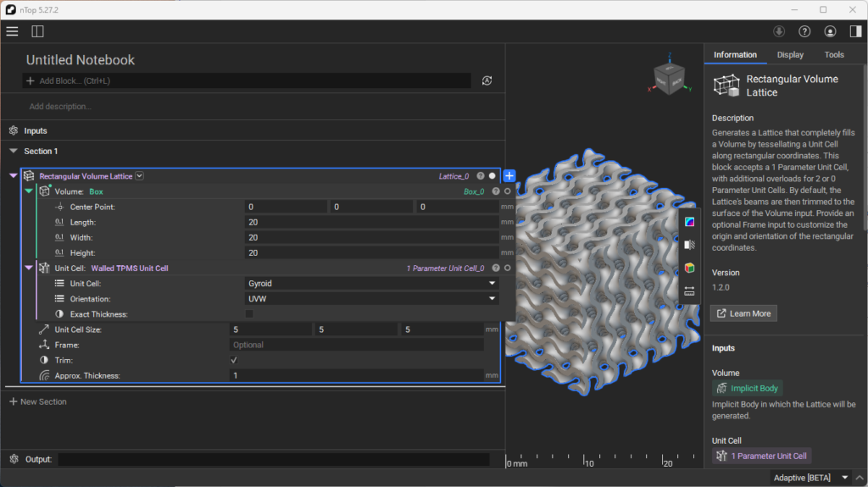Click the blue plus add-output button

(509, 176)
